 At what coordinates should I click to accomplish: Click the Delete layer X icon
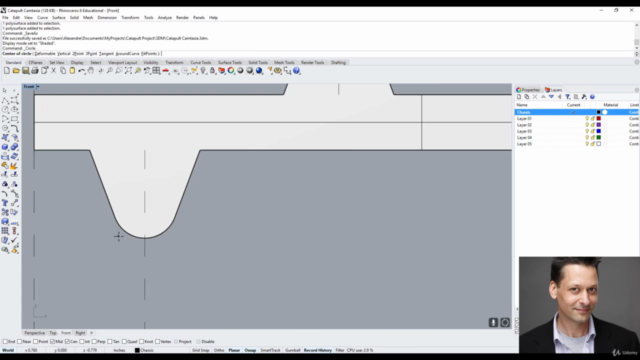(x=535, y=97)
